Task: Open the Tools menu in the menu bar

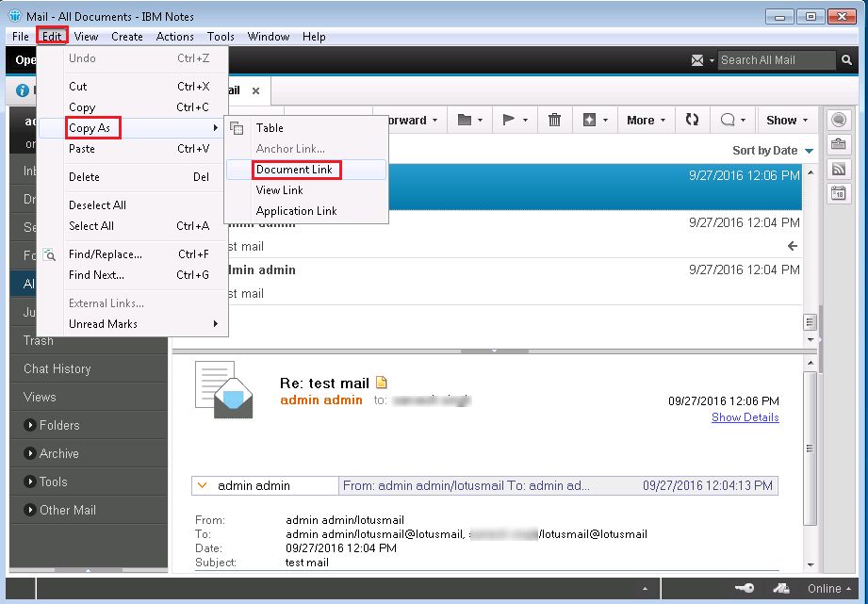Action: (x=221, y=37)
